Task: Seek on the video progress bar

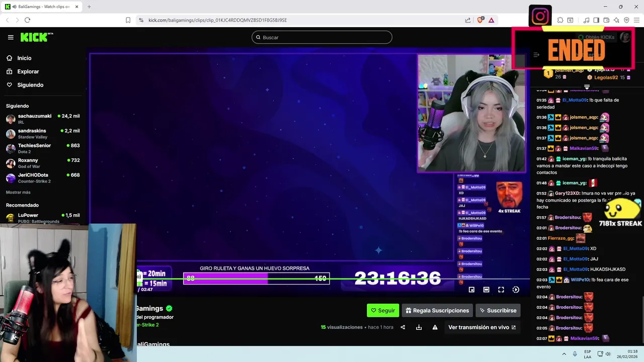Action: click(332, 279)
